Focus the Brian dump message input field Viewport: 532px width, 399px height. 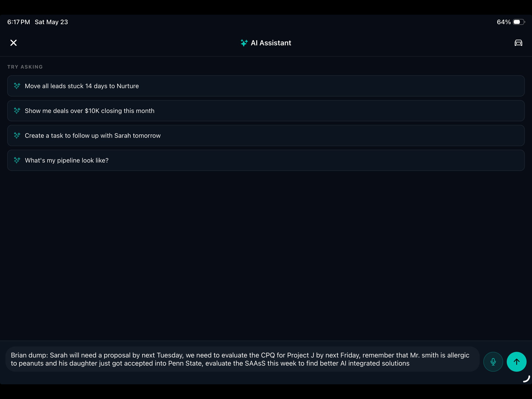pyautogui.click(x=242, y=359)
